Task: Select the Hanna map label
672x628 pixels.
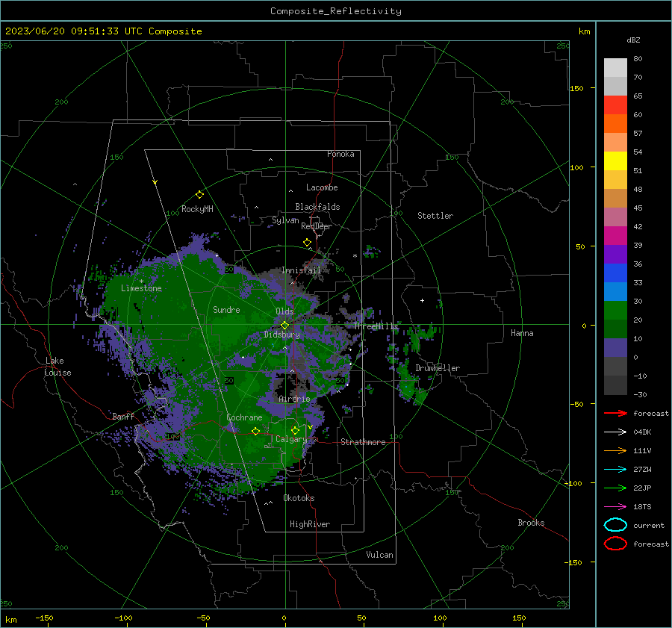Action: click(522, 332)
